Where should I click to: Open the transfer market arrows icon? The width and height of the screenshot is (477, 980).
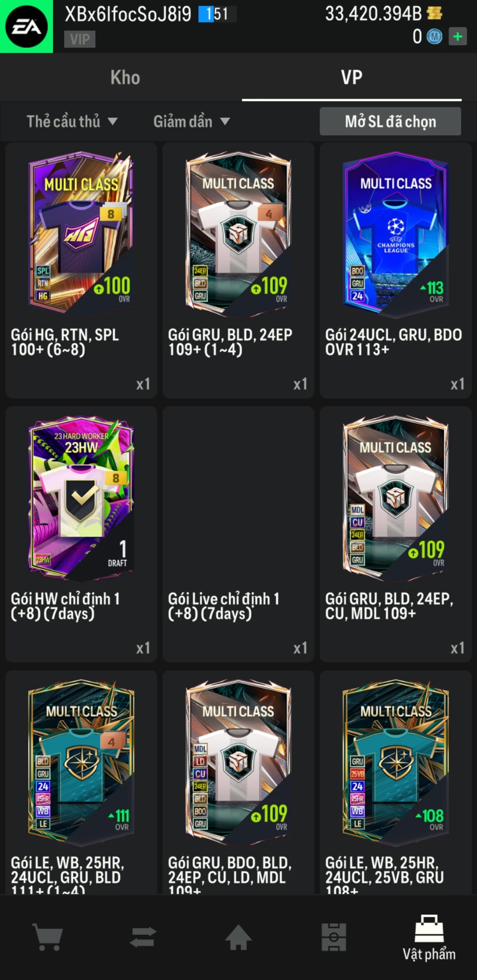coord(143,937)
